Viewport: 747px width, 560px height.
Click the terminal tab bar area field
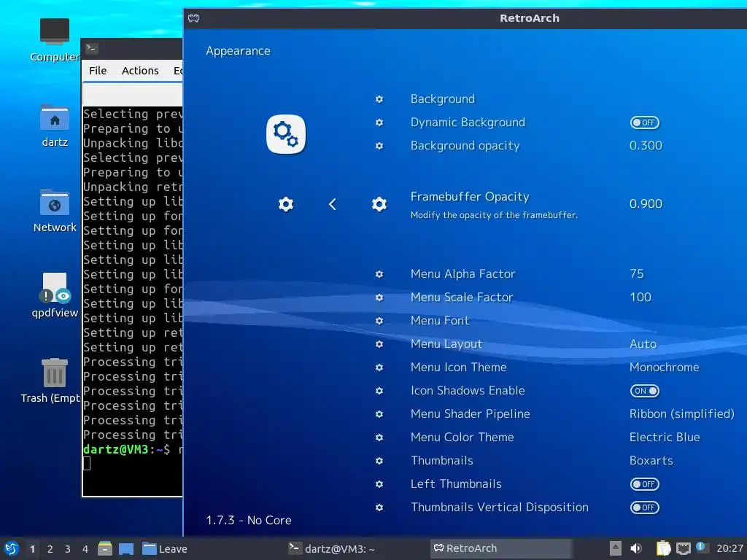133,94
